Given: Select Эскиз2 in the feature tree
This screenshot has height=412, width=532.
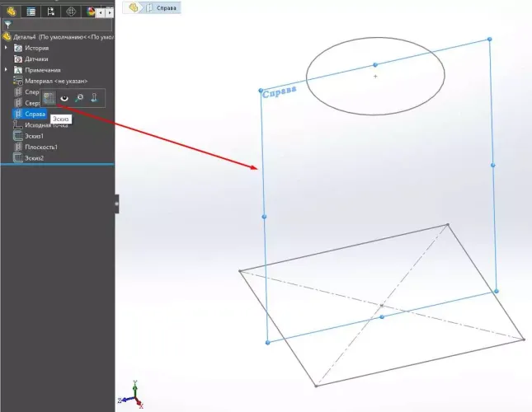Looking at the screenshot, I should 34,158.
